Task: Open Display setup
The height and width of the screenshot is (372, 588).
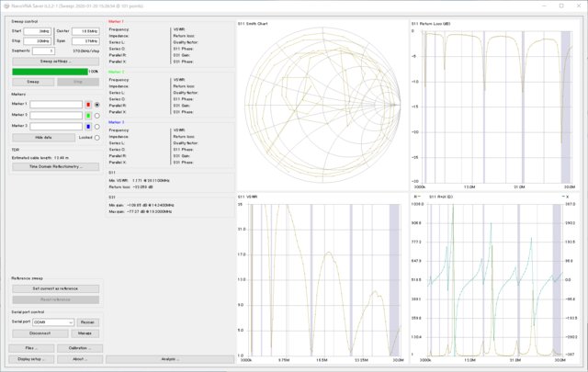Action: 31,359
